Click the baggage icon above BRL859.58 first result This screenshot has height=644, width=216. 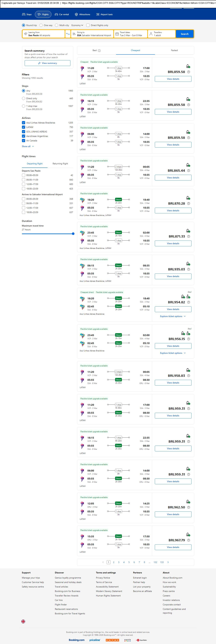(x=188, y=66)
